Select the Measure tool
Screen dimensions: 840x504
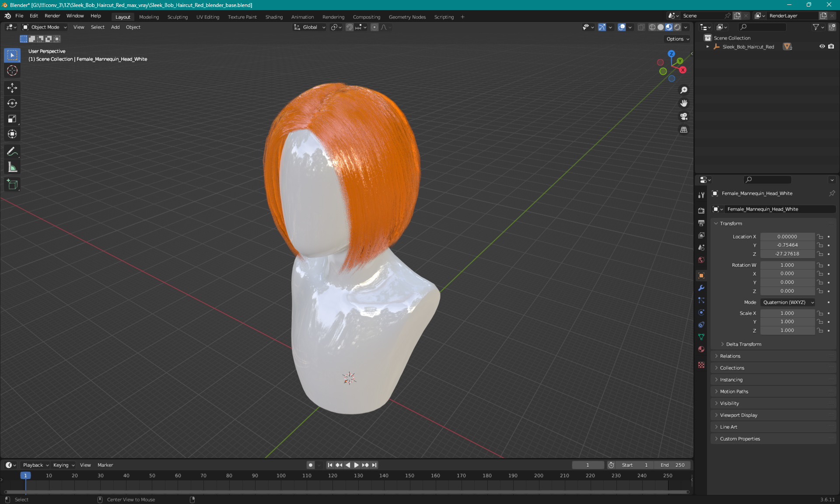(12, 167)
